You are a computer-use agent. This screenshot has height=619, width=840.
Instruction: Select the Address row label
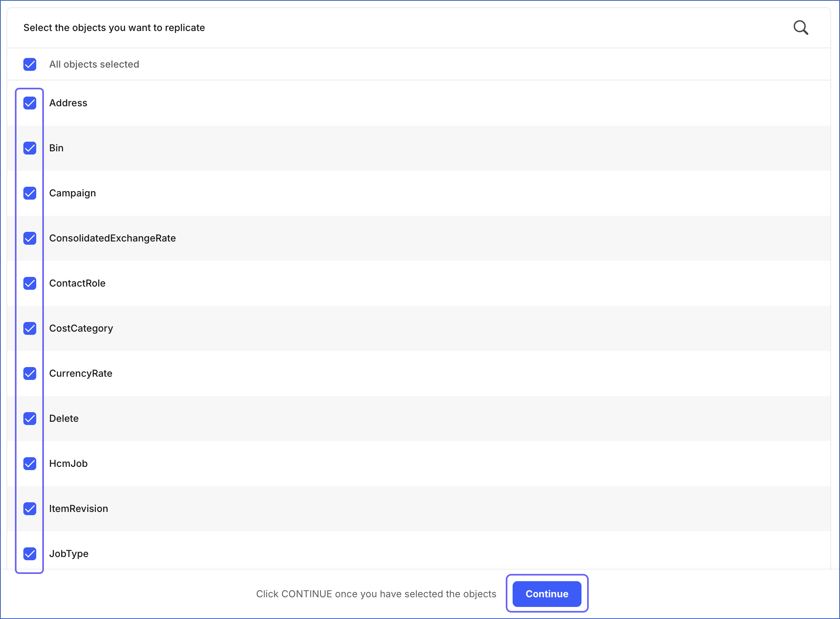tap(68, 103)
